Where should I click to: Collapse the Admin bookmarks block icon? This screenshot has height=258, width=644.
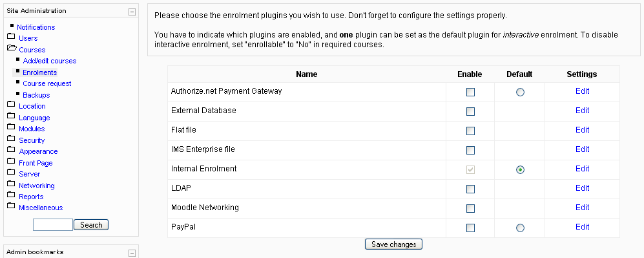tap(132, 253)
